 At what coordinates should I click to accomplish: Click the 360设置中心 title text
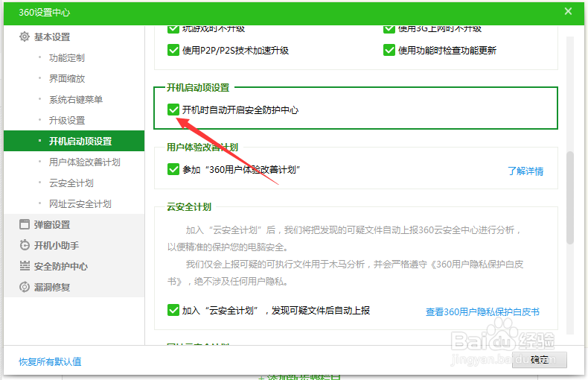44,13
